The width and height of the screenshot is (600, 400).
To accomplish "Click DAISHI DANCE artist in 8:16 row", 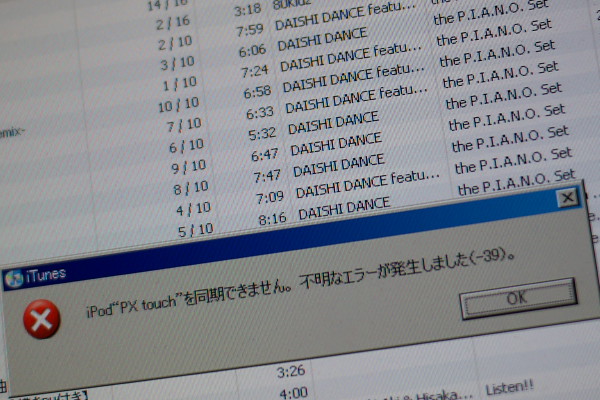I will click(x=344, y=209).
